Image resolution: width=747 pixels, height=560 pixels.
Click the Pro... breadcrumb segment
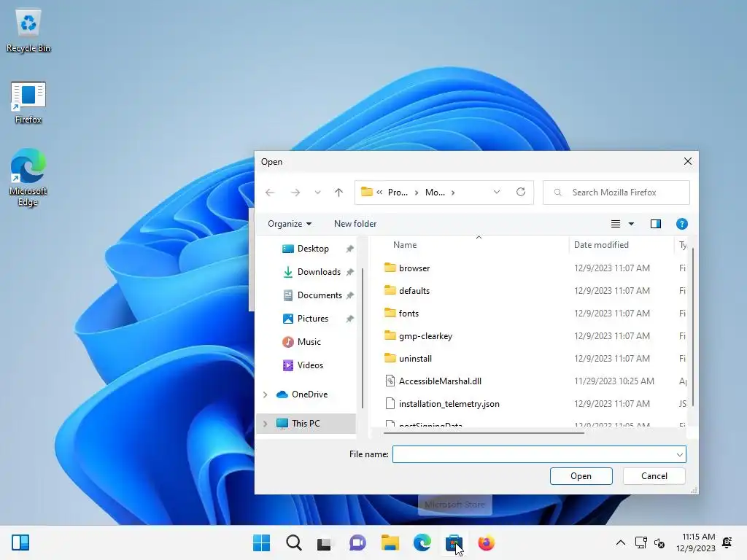(x=398, y=192)
